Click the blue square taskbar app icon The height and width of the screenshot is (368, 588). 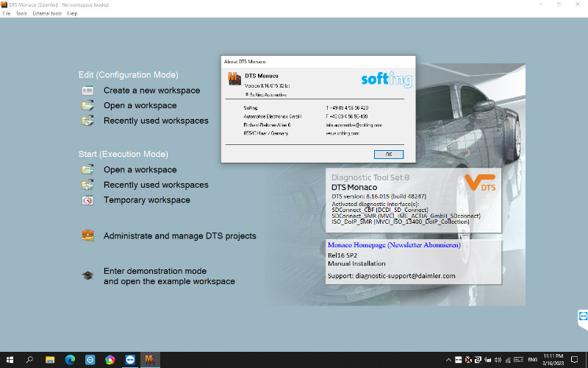[90, 360]
